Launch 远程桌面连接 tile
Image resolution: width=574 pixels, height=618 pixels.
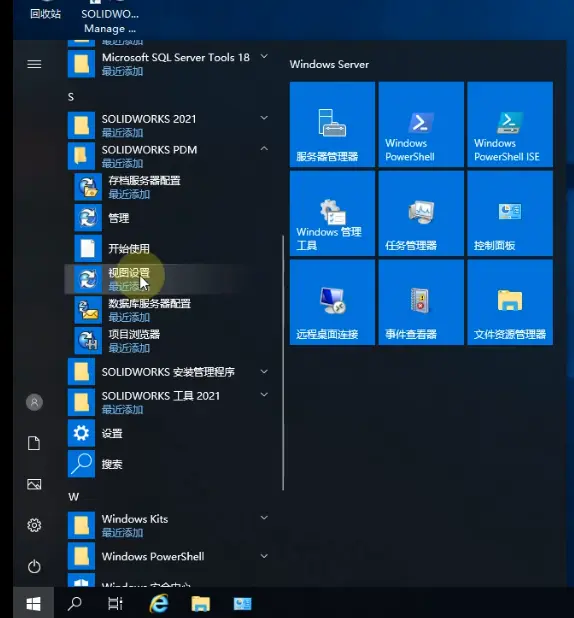(x=332, y=302)
